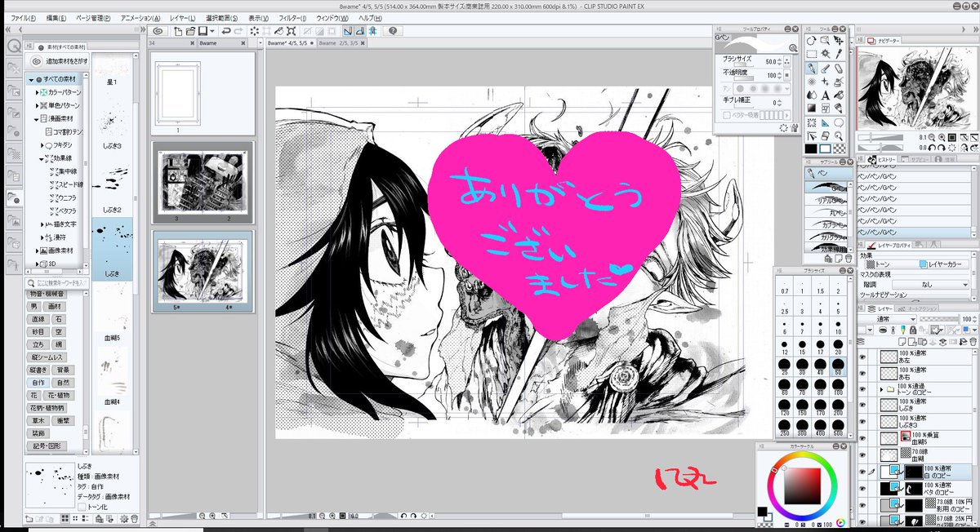The height and width of the screenshot is (532, 980).
Task: Toggle visibility of the しぶき layer
Action: pyautogui.click(x=862, y=406)
